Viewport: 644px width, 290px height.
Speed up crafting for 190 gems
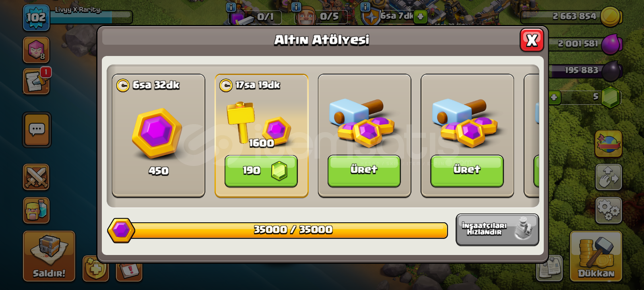pyautogui.click(x=261, y=171)
